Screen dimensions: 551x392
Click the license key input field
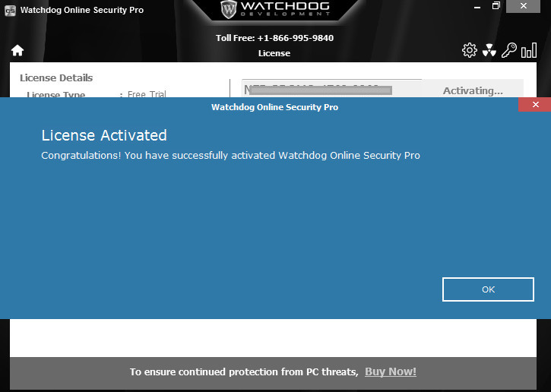pyautogui.click(x=331, y=89)
